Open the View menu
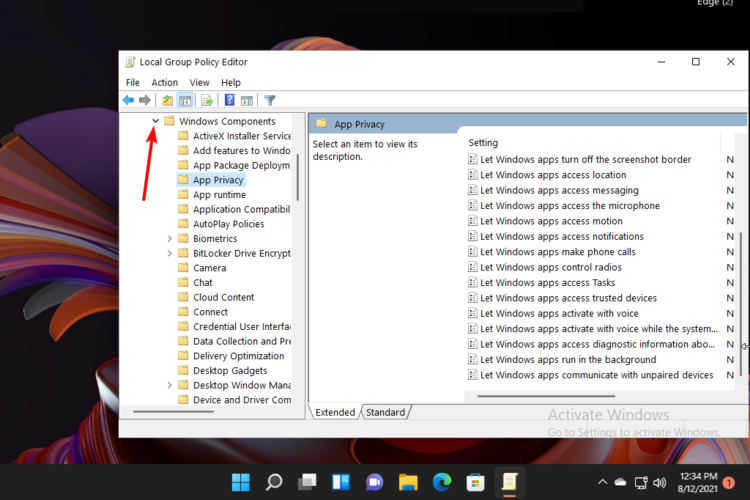Viewport: 750px width, 500px height. tap(199, 82)
